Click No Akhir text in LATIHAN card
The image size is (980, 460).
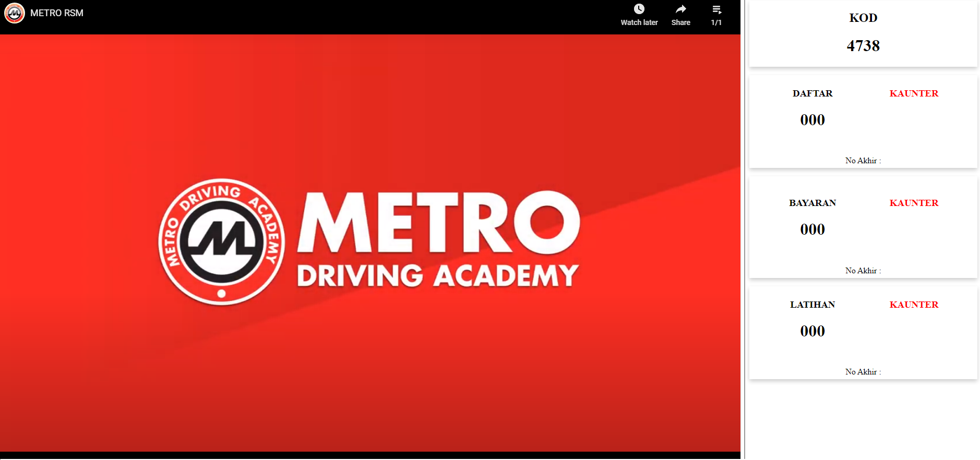click(863, 372)
